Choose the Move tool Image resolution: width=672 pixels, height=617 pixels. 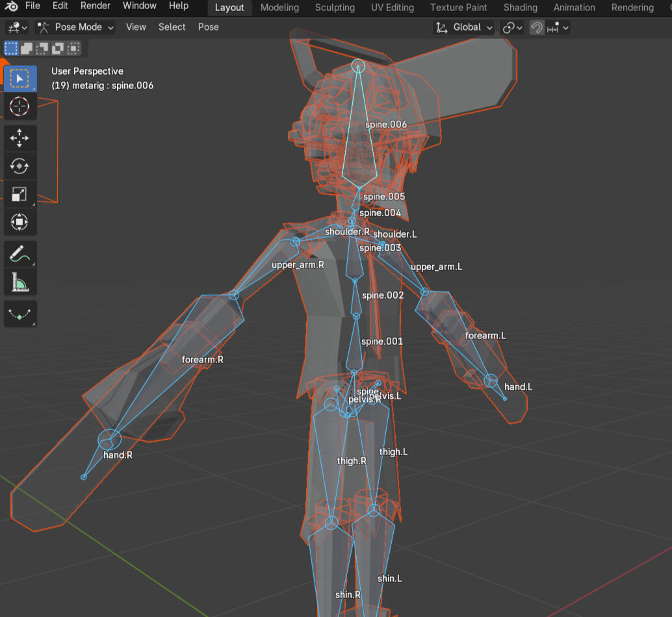click(x=19, y=138)
